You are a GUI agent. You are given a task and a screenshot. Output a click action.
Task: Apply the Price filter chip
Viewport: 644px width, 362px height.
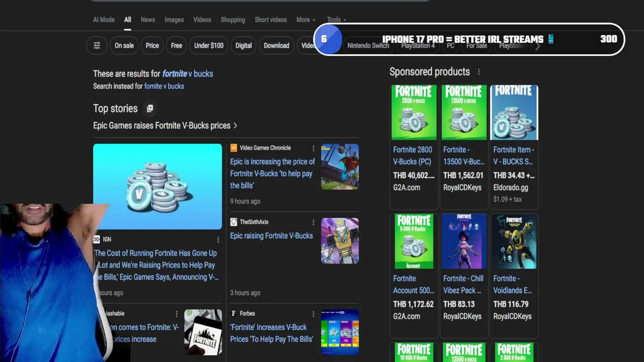click(152, 45)
